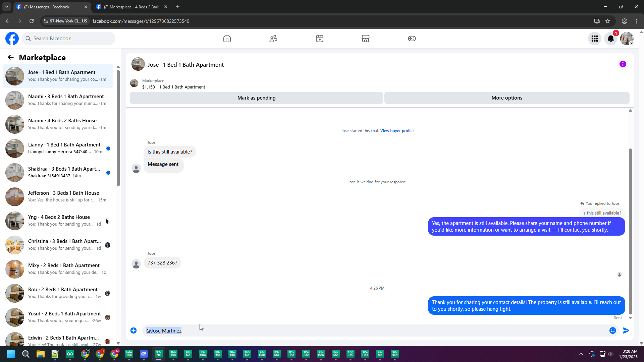Select Naomi 3 Beds 1 Bath Apartment chat
The image size is (644, 362).
tap(58, 100)
